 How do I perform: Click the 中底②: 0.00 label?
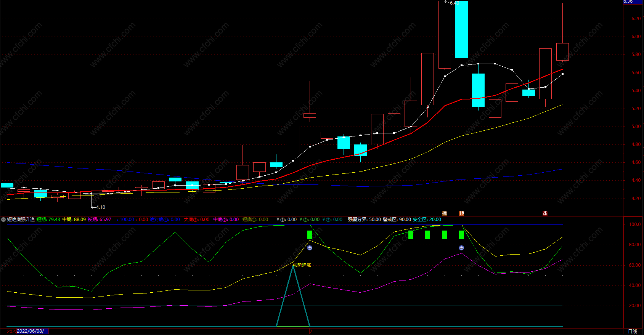tap(226, 220)
